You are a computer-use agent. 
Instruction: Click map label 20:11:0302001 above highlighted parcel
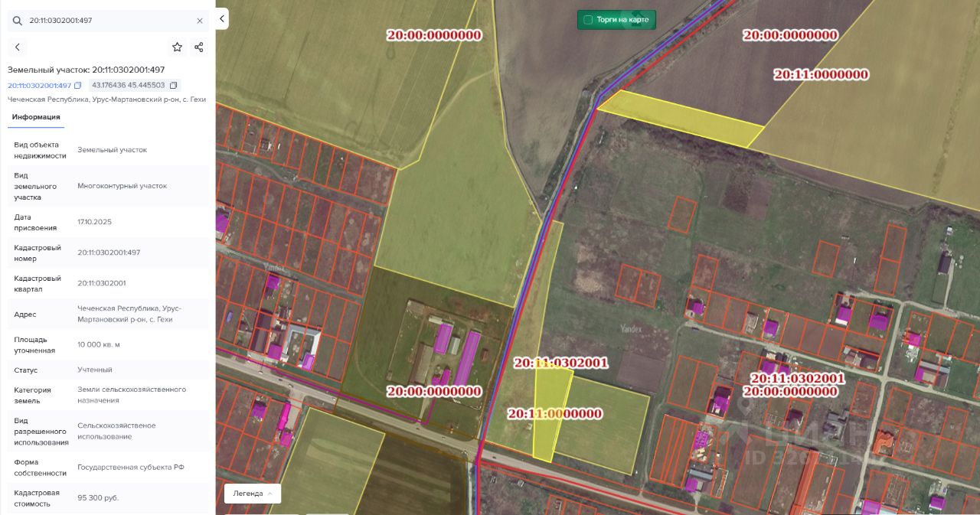561,363
